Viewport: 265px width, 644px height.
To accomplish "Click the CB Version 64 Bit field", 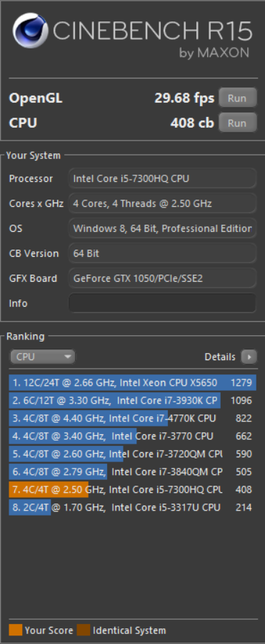I will click(163, 253).
